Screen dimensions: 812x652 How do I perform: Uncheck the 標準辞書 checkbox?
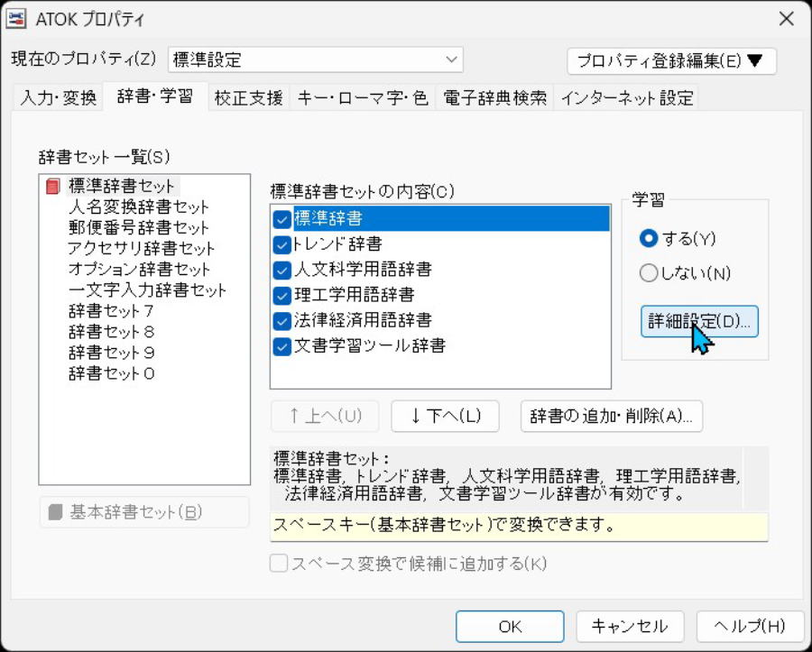tap(281, 219)
